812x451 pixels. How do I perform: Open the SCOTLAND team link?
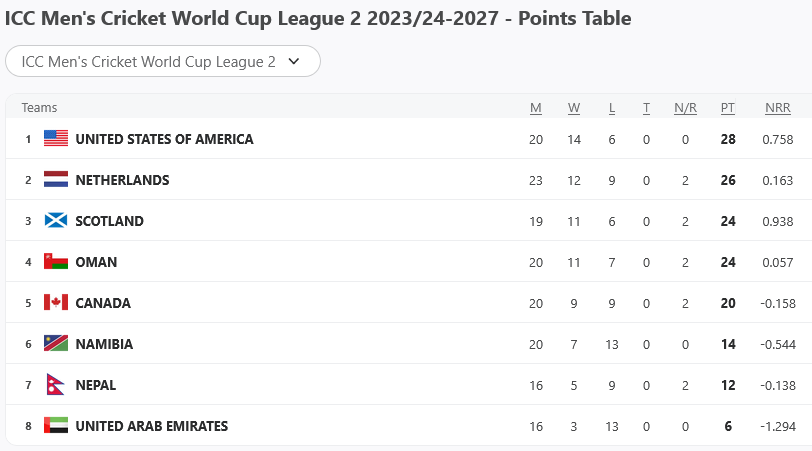tap(109, 221)
